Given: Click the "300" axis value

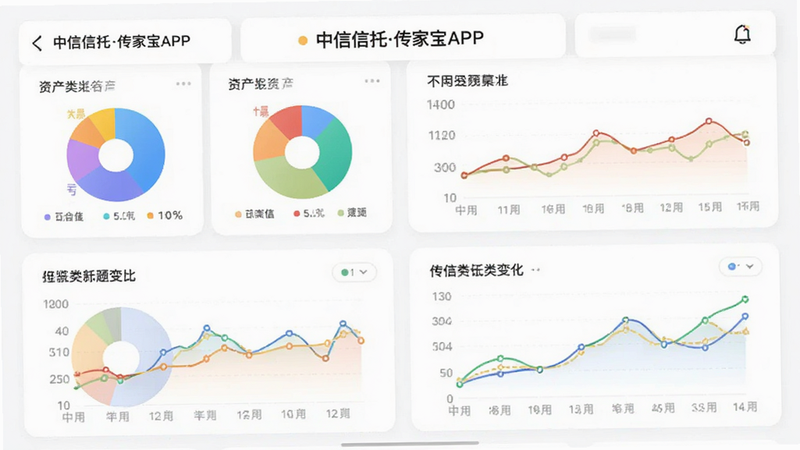Looking at the screenshot, I should tap(444, 168).
